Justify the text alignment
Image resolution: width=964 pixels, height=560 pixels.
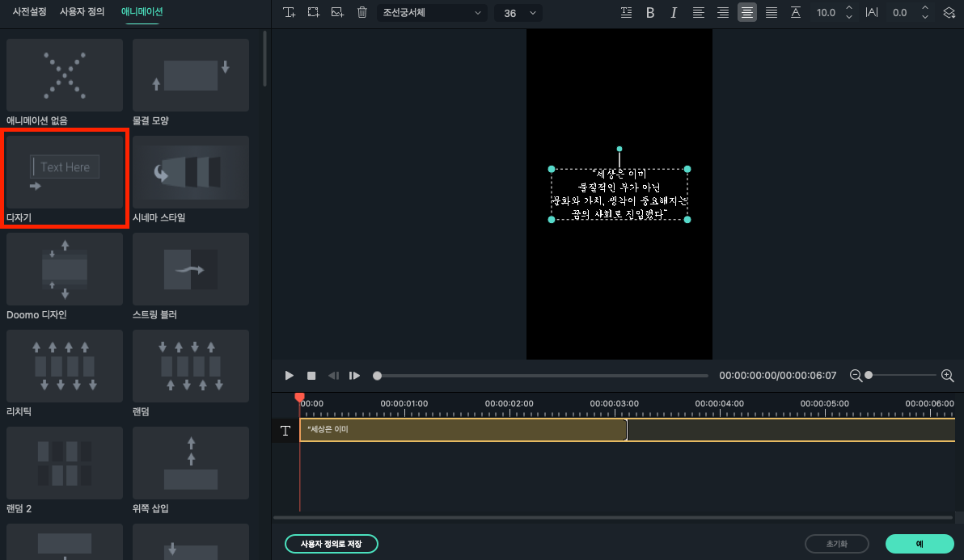tap(772, 12)
